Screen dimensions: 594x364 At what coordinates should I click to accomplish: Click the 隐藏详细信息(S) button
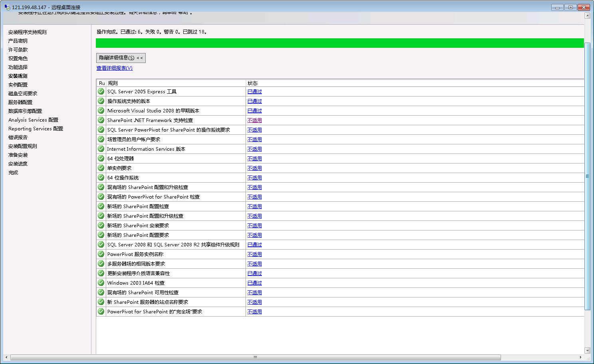pyautogui.click(x=121, y=58)
